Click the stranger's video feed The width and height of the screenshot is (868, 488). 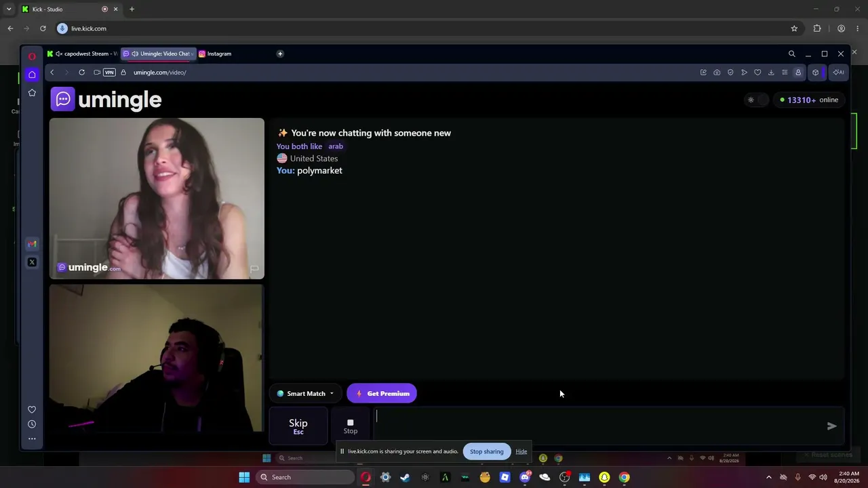click(x=157, y=199)
